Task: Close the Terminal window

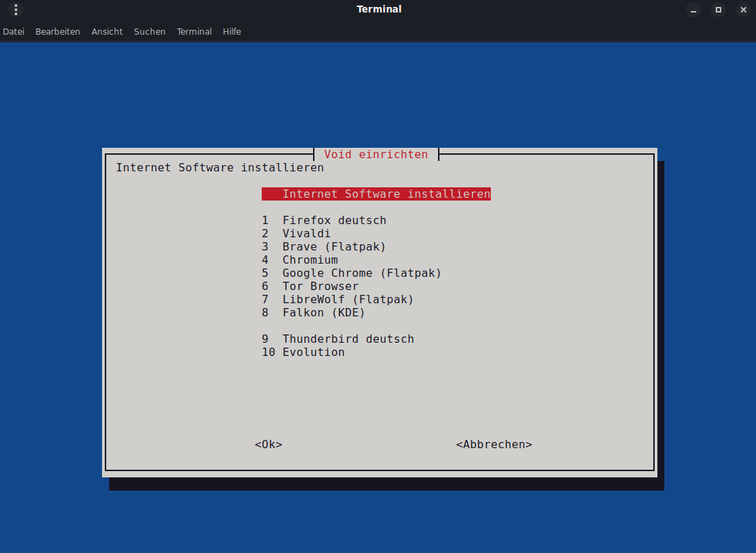Action: click(x=744, y=10)
